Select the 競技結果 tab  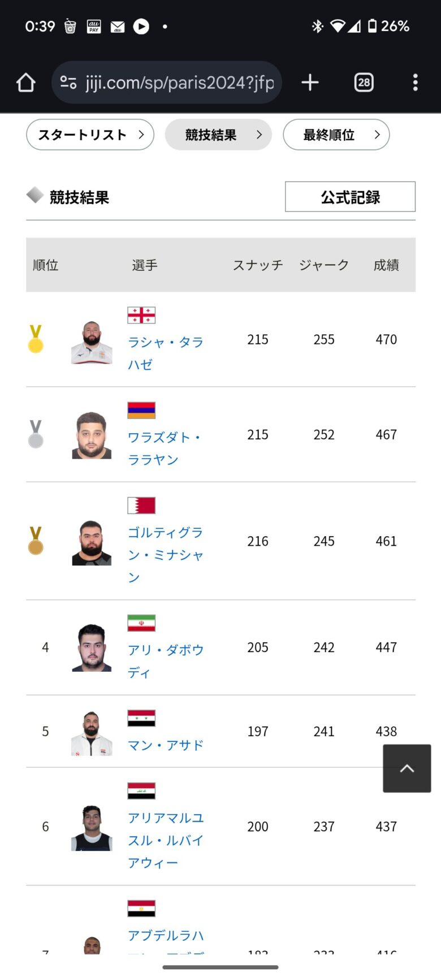click(218, 135)
